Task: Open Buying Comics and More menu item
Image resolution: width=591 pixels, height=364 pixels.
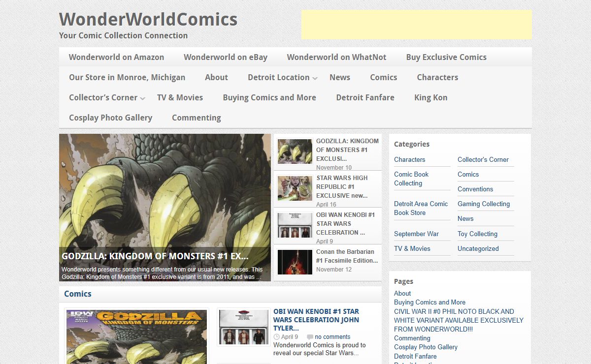Action: 269,97
